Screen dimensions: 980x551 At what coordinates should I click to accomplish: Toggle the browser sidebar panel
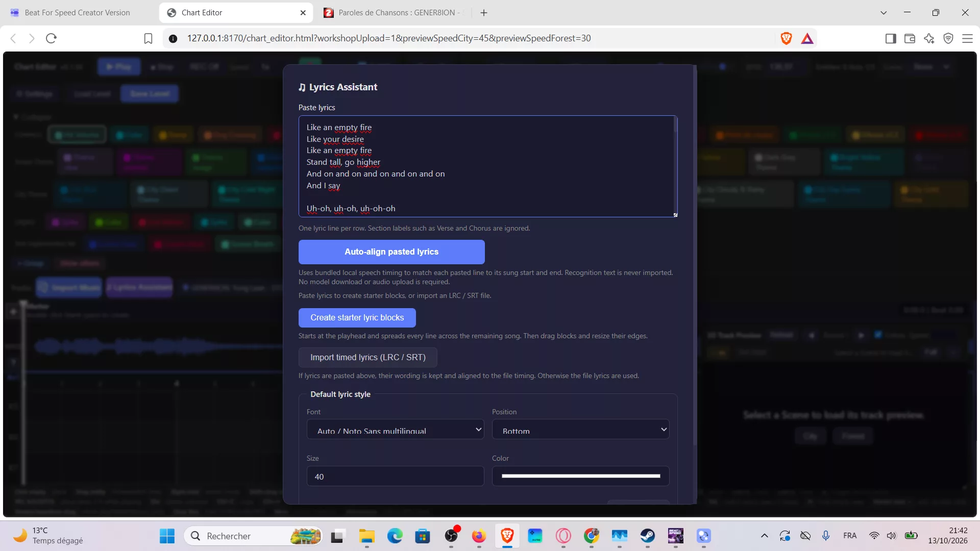(x=891, y=38)
